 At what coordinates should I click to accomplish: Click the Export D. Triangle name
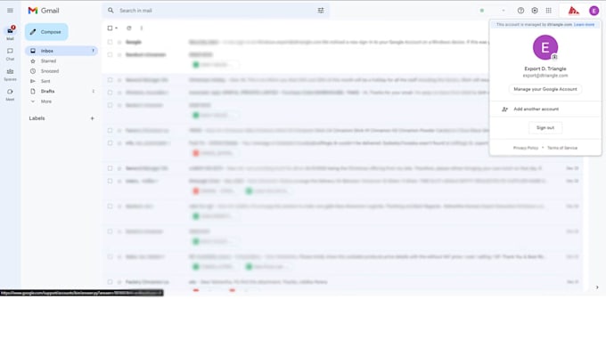545,69
